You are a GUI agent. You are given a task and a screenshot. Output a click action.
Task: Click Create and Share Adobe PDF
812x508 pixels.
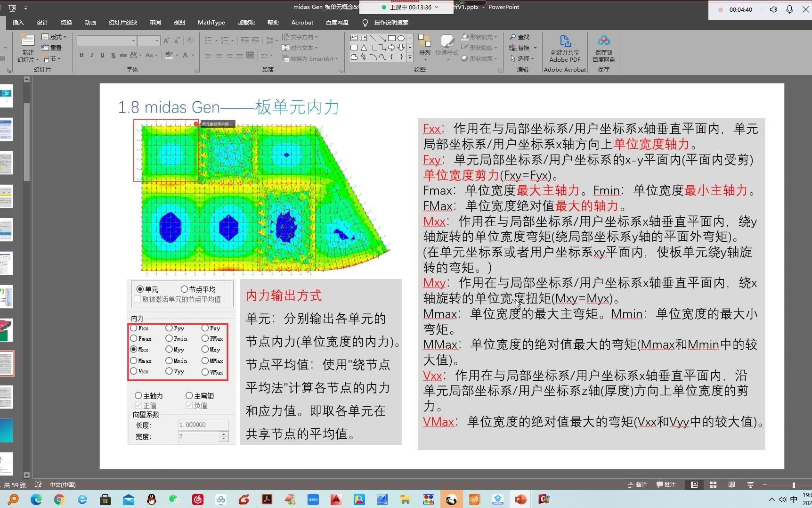pyautogui.click(x=564, y=49)
